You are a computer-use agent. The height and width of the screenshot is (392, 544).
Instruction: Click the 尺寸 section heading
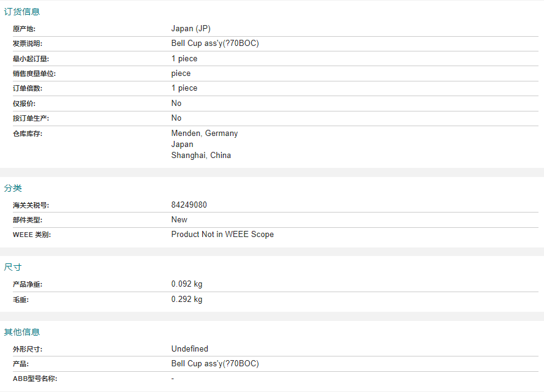coord(13,267)
